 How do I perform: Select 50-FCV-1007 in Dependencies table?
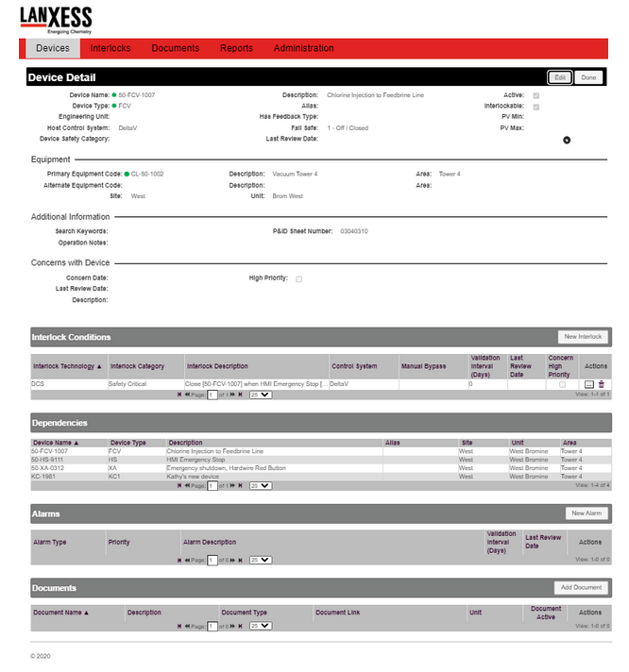click(321, 451)
